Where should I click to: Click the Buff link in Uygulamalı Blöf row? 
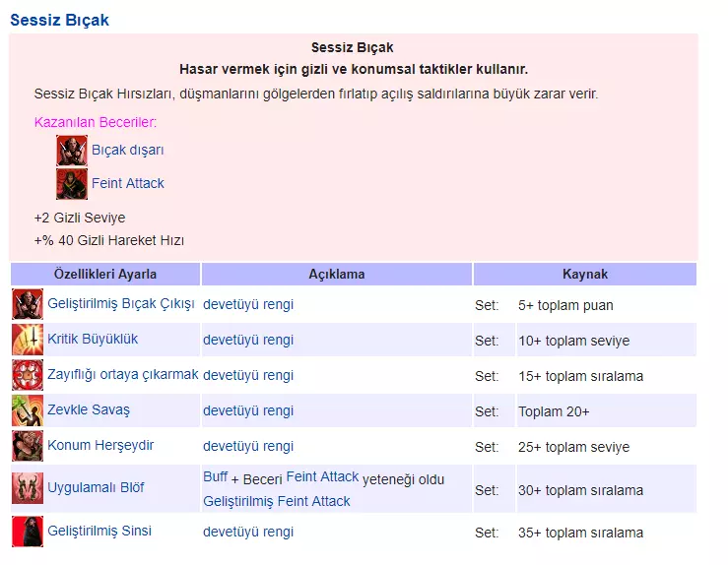click(x=215, y=477)
